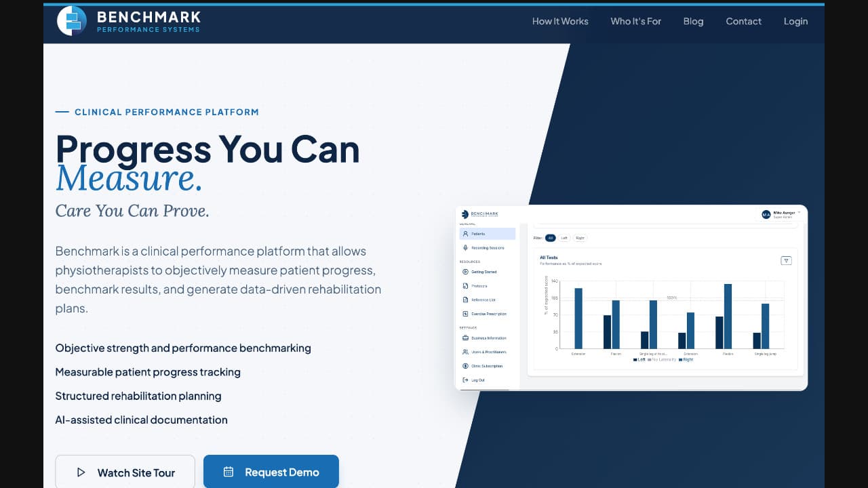Viewport: 868px width, 488px height.
Task: Select the 'All' filter pill
Action: pos(551,238)
